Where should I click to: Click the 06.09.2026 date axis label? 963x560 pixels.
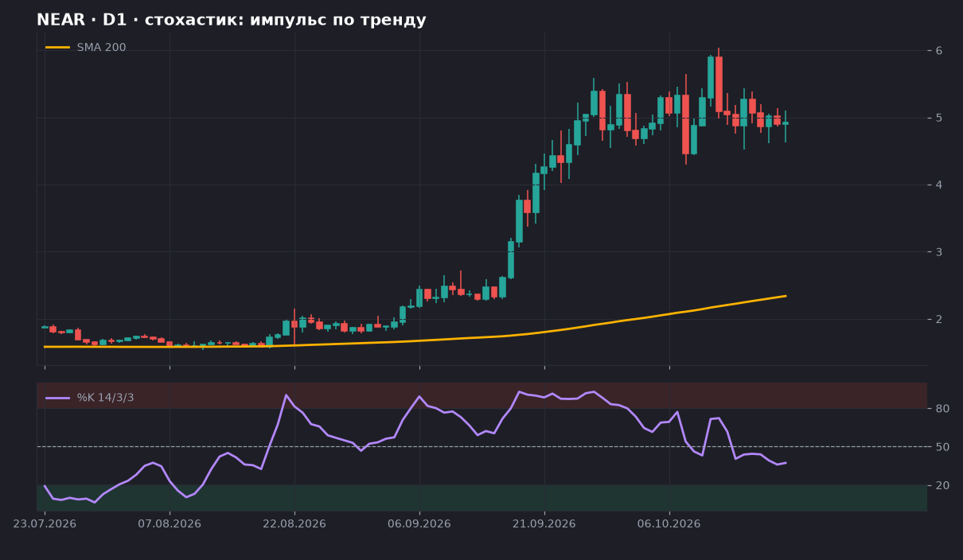[x=419, y=523]
